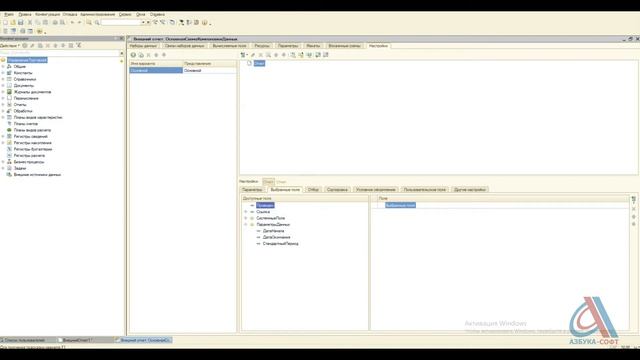Click the New document icon in main toolbar
Image resolution: width=640 pixels, height=360 pixels.
click(x=5, y=22)
